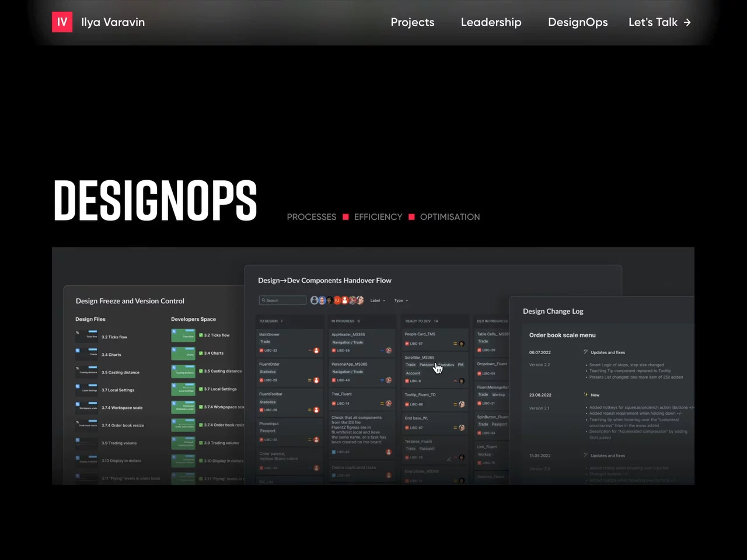Click the 'Design→Dev Components Handover Flow' title
747x560 pixels.
pyautogui.click(x=325, y=281)
